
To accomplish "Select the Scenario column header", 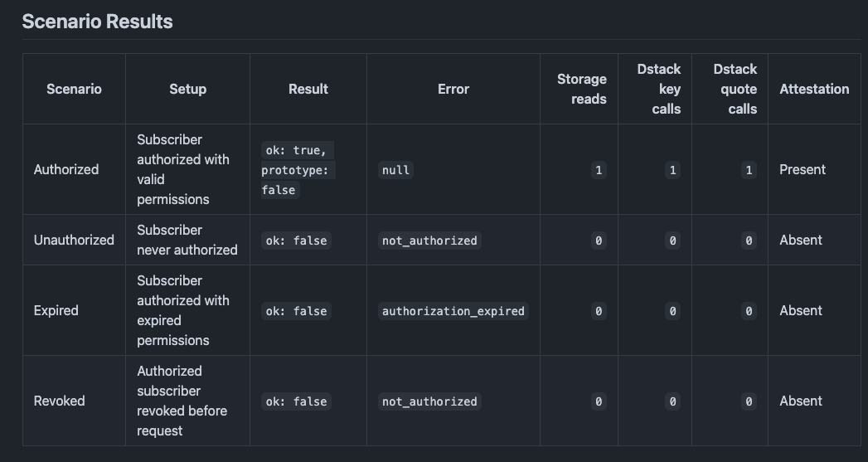I will click(74, 90).
